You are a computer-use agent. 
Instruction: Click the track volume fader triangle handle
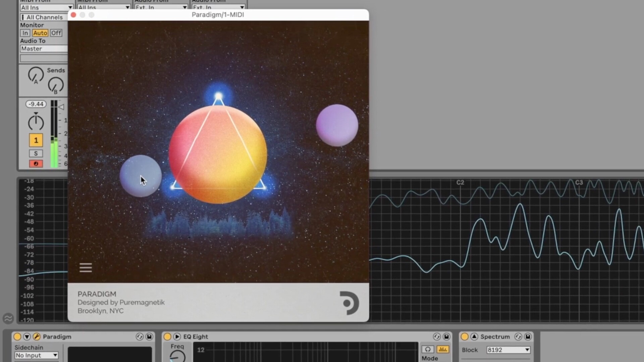pyautogui.click(x=61, y=107)
